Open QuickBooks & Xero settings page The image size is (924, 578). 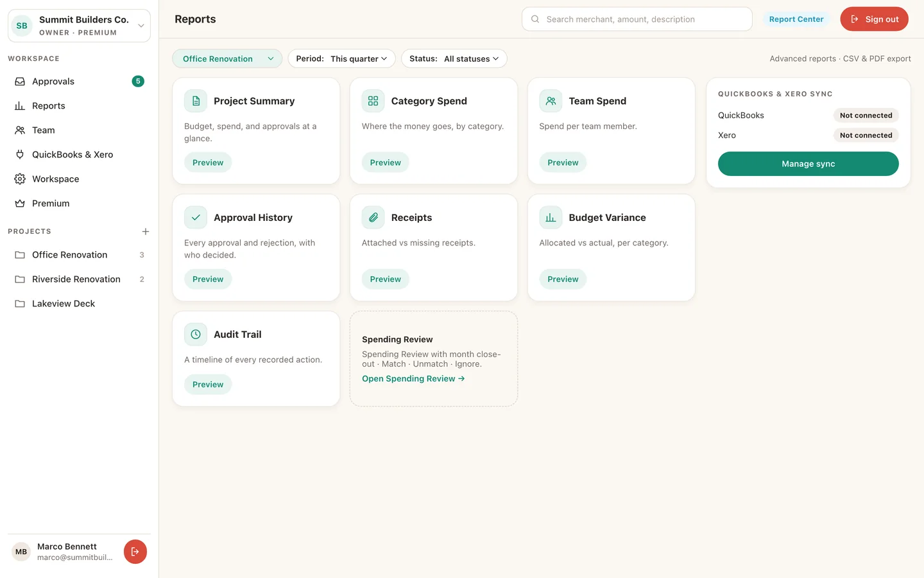79,155
